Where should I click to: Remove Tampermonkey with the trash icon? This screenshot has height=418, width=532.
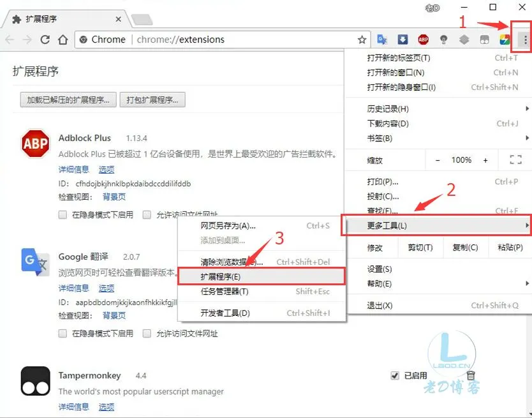point(471,375)
